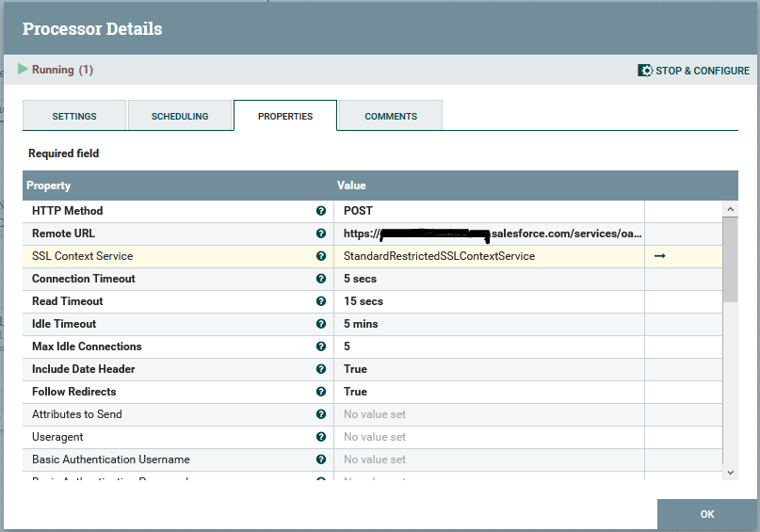
Task: Click the OK button
Action: click(x=707, y=514)
